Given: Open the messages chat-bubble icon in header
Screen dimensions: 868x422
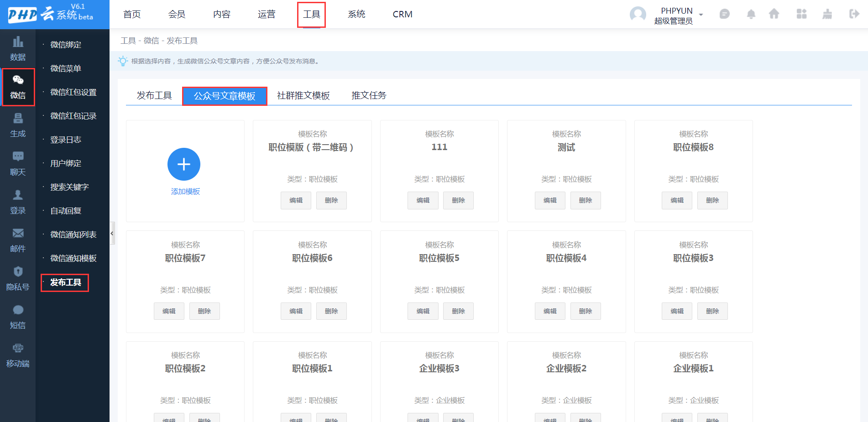Looking at the screenshot, I should click(724, 14).
